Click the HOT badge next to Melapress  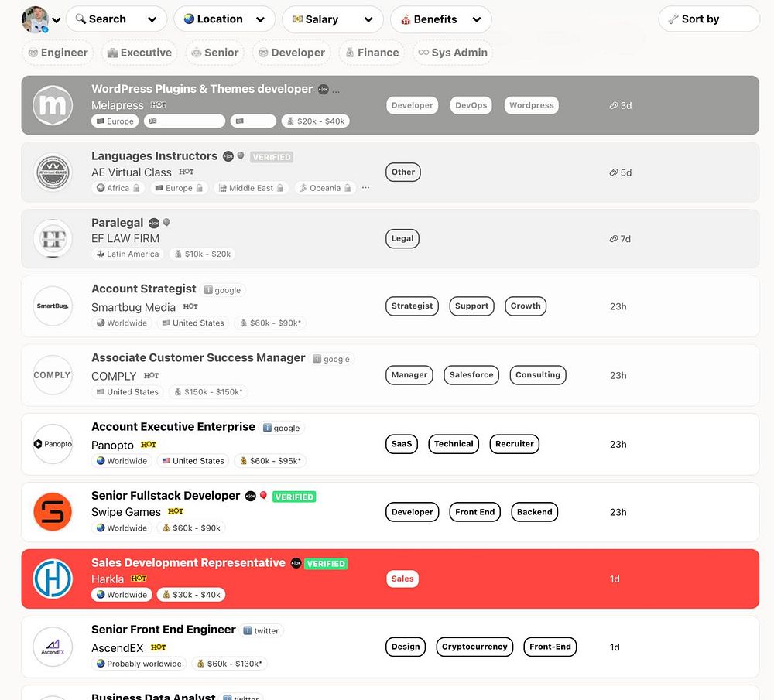tap(159, 105)
